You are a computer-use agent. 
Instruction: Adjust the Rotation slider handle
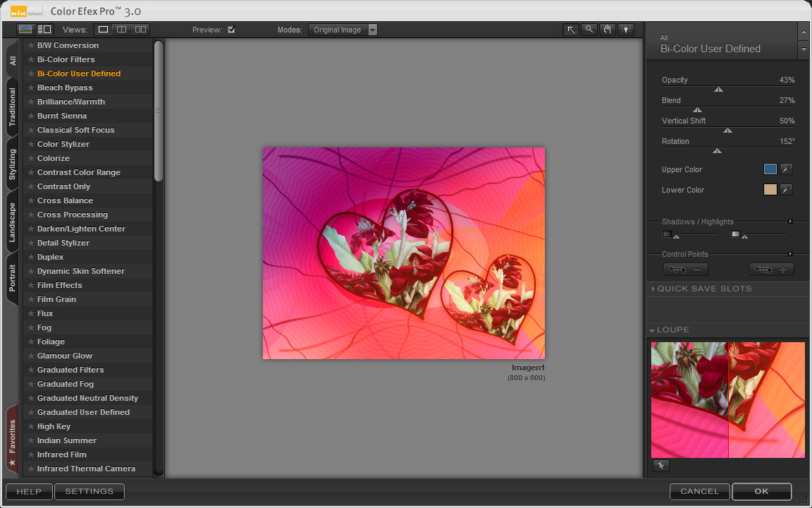pos(718,151)
